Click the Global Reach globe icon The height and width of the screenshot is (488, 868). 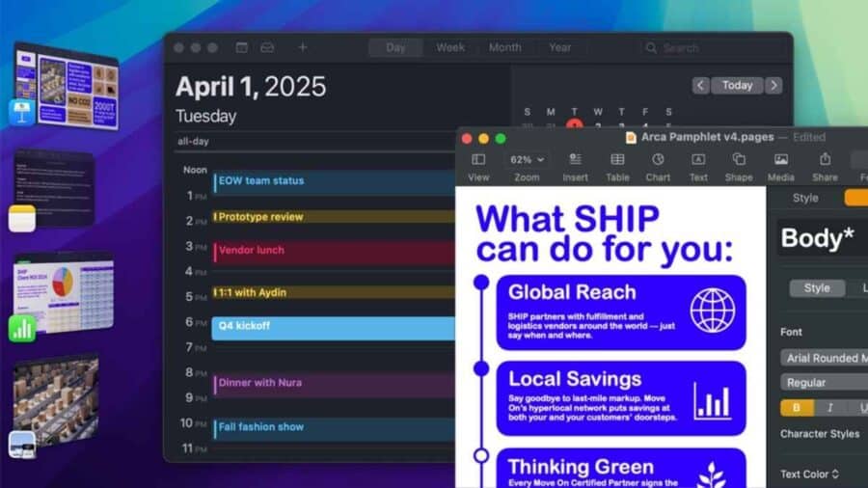click(x=713, y=311)
